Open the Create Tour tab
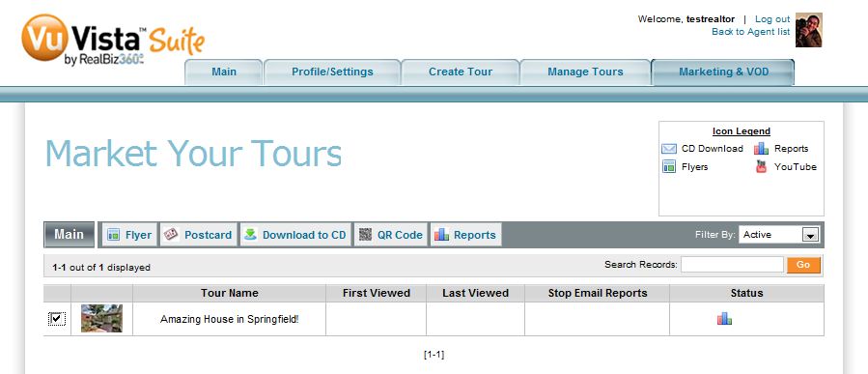 (x=460, y=72)
